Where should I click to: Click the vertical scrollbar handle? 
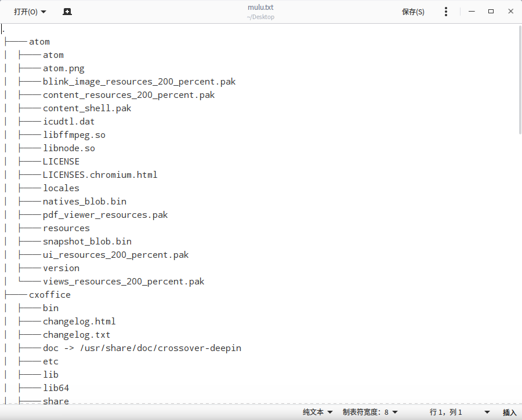[520, 80]
